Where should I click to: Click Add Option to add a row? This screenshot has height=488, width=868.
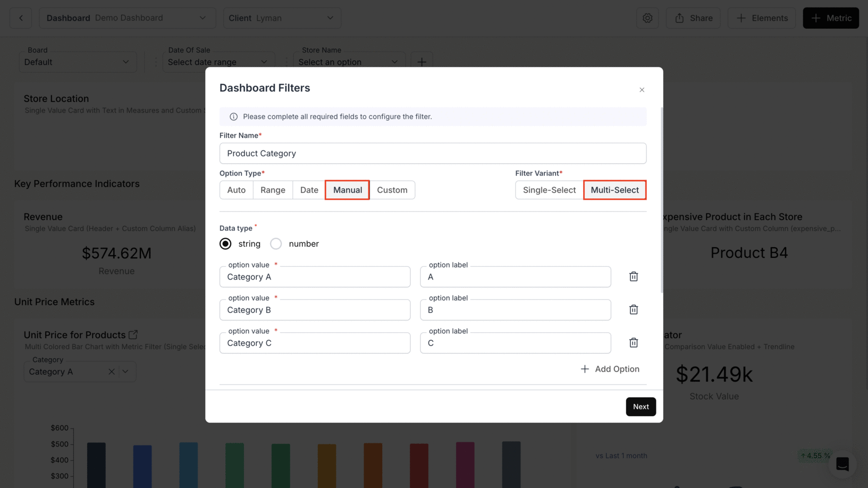pyautogui.click(x=610, y=369)
